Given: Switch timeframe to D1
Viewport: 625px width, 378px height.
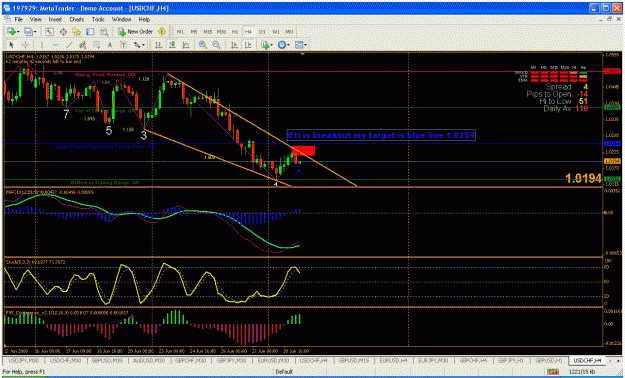Looking at the screenshot, I should coord(262,32).
